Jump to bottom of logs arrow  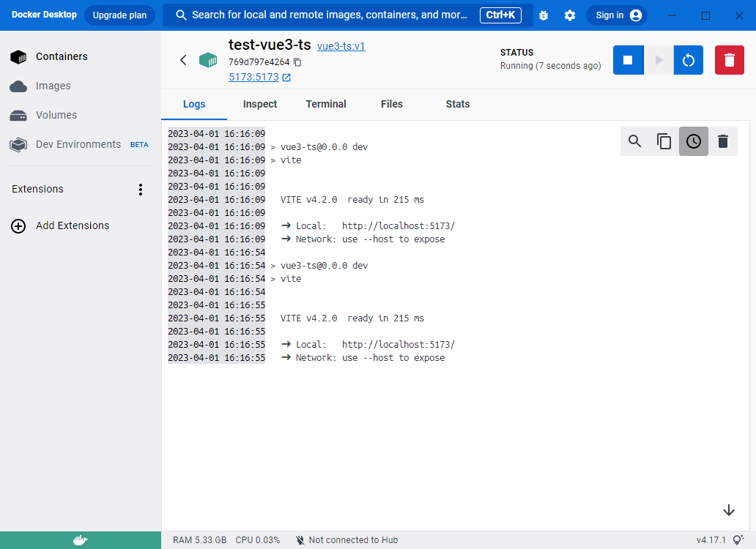(728, 510)
